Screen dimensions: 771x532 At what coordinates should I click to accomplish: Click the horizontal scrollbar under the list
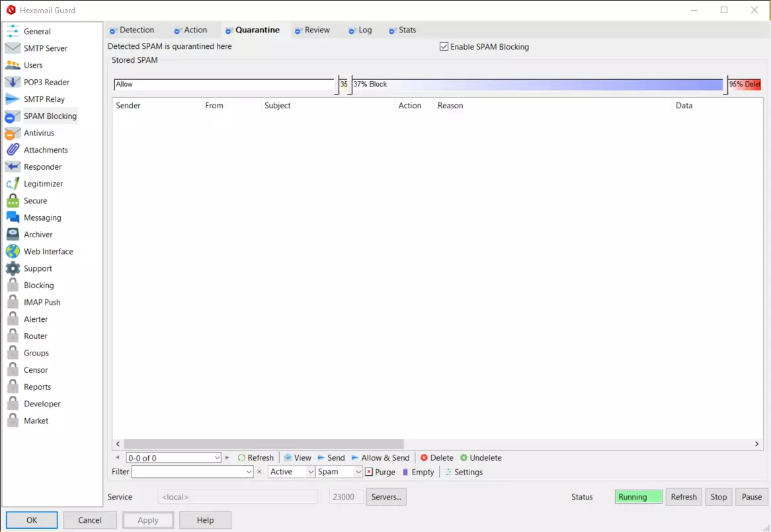coord(263,444)
